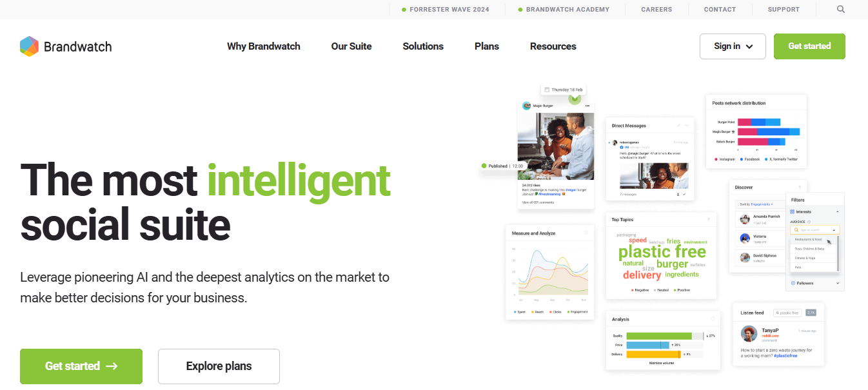Open the Sort by Engagements dropdown
The height and width of the screenshot is (390, 868).
[756, 204]
